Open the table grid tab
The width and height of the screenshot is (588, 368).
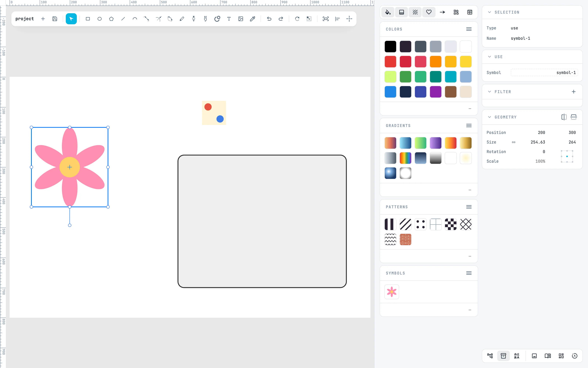[x=470, y=12]
